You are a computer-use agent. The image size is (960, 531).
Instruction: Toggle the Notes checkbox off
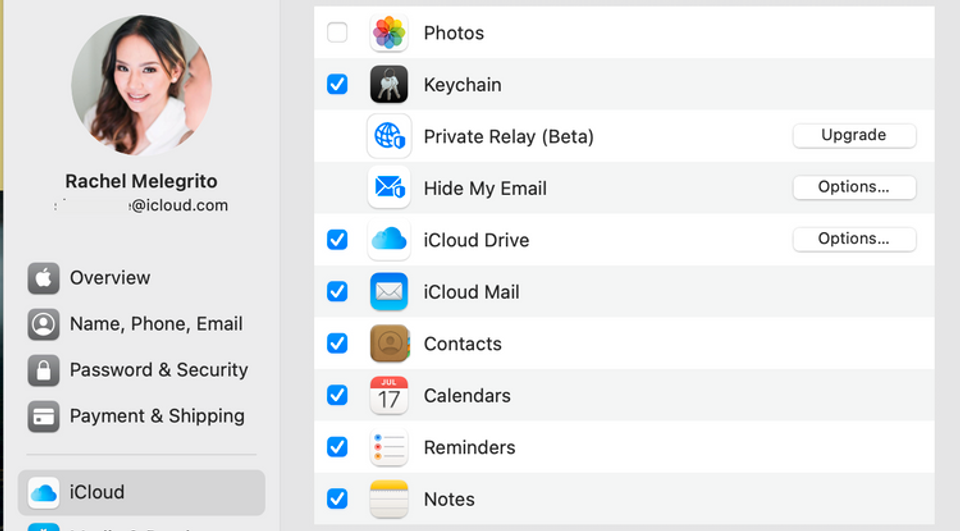[x=337, y=499]
